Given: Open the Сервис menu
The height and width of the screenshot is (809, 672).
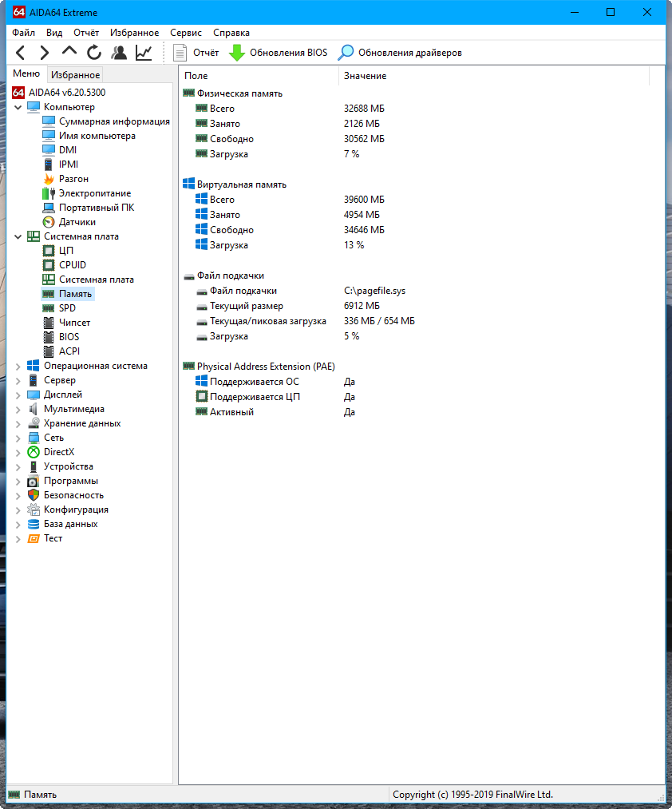Looking at the screenshot, I should pyautogui.click(x=186, y=33).
